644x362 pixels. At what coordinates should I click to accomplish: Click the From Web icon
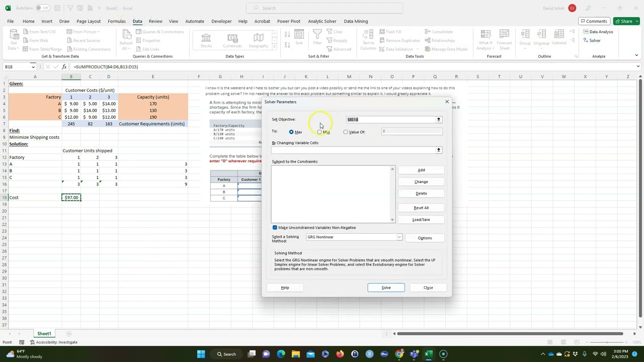point(25,40)
